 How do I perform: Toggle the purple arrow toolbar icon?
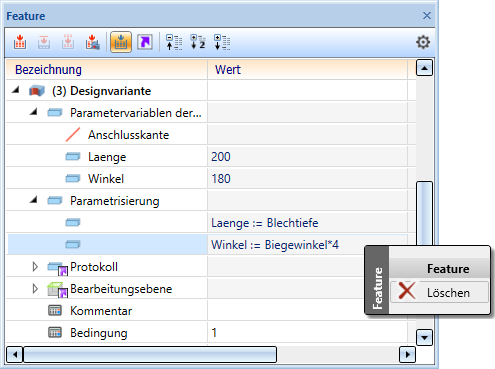point(145,42)
